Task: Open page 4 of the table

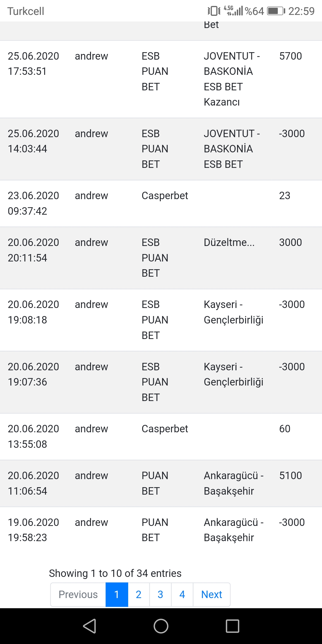Action: (x=182, y=595)
